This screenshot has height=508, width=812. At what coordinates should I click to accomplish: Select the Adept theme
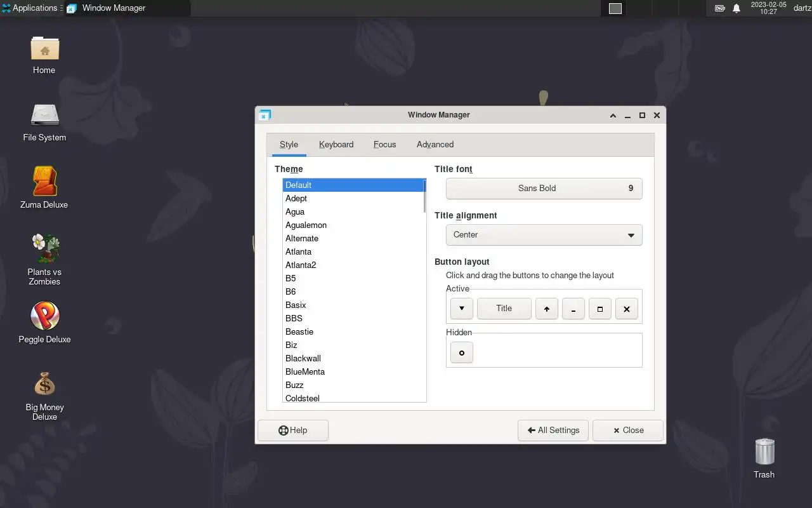coord(353,199)
